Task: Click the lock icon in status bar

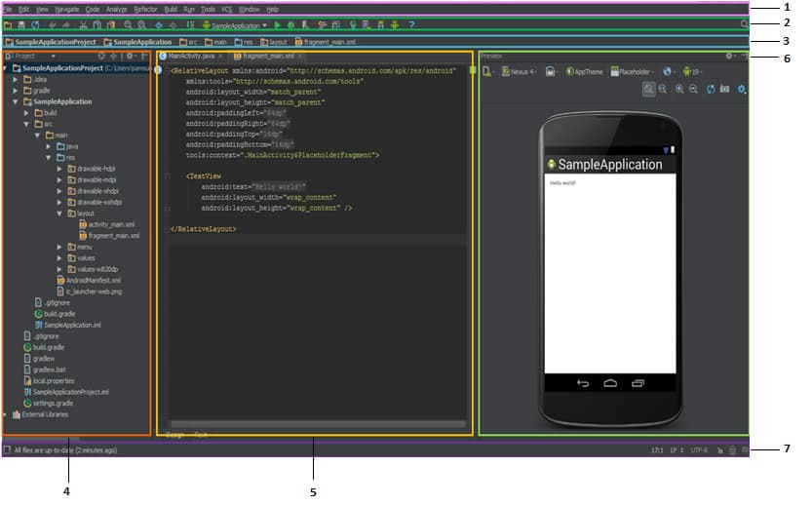Action: click(x=719, y=450)
